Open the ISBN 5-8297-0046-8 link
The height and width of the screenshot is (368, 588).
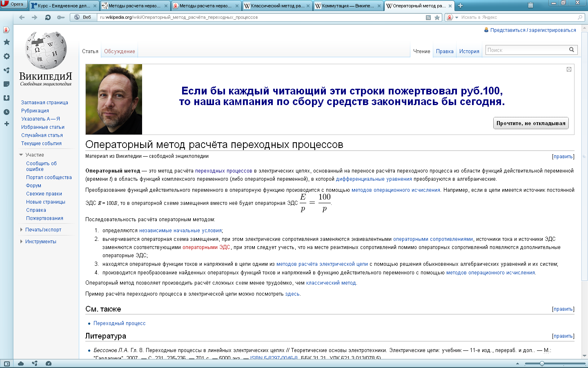(x=274, y=357)
